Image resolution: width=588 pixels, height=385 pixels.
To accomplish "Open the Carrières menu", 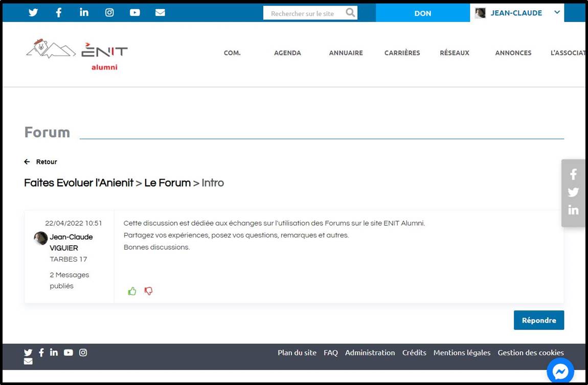I will click(402, 53).
